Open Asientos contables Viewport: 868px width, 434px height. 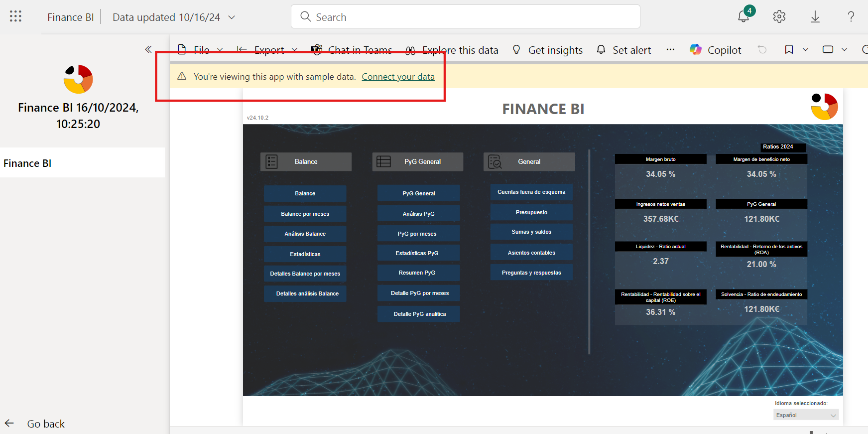coord(531,253)
